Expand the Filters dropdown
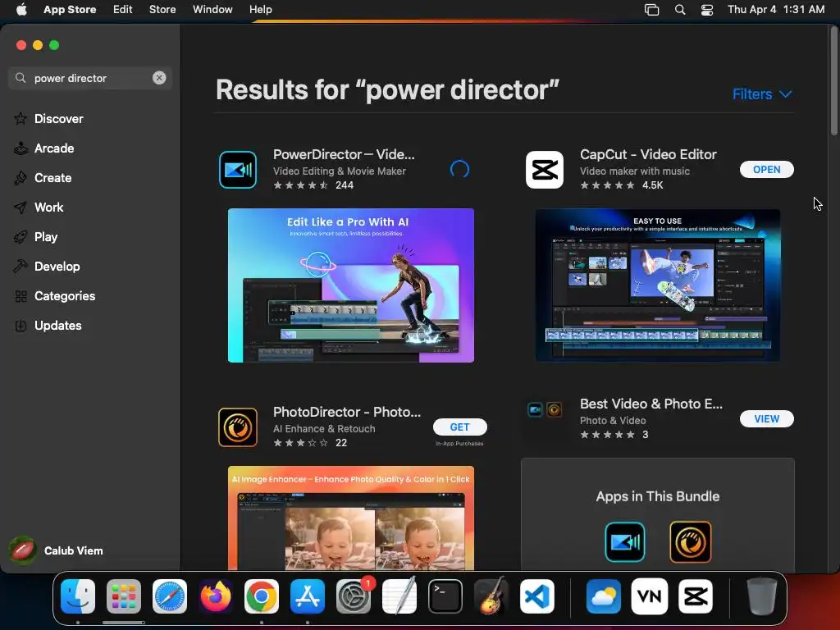840x630 pixels. tap(762, 94)
